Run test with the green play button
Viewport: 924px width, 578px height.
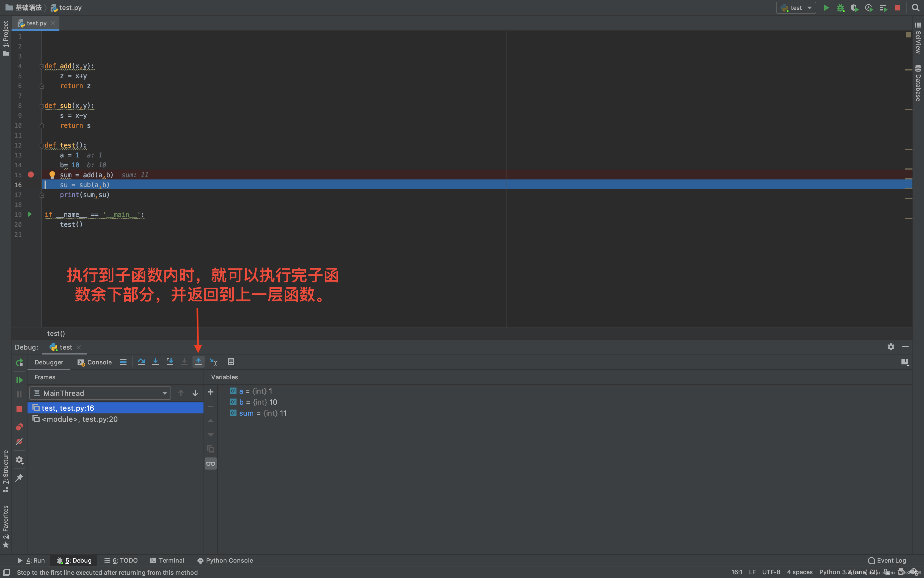[x=826, y=8]
